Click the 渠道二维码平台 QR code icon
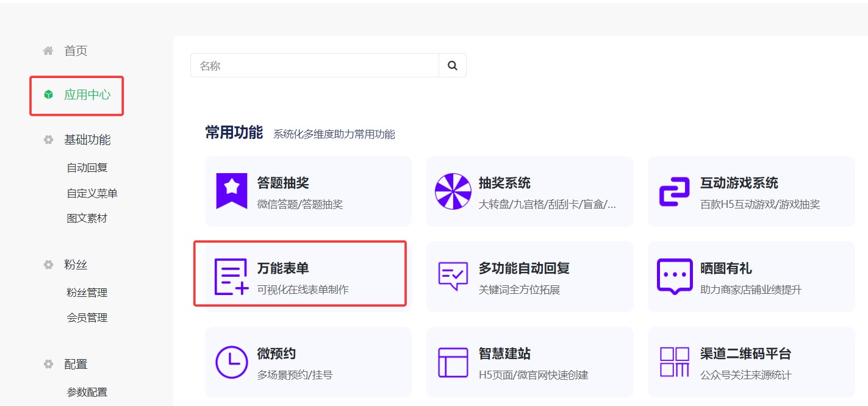Image resolution: width=868 pixels, height=406 pixels. [675, 361]
